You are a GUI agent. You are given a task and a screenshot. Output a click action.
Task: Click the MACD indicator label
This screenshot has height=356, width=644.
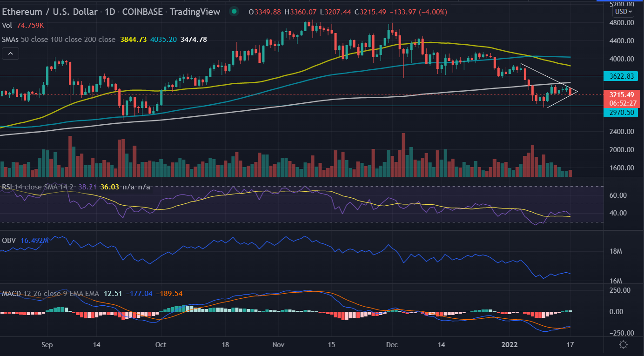click(11, 294)
